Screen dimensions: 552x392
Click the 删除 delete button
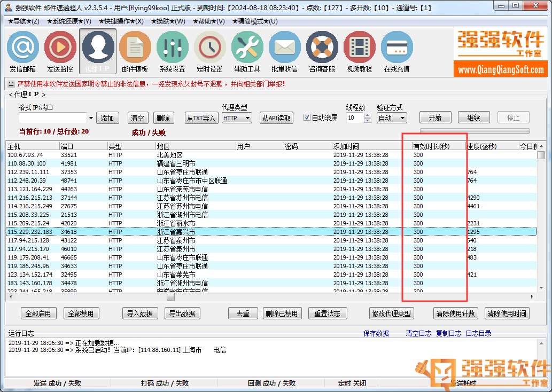point(164,118)
